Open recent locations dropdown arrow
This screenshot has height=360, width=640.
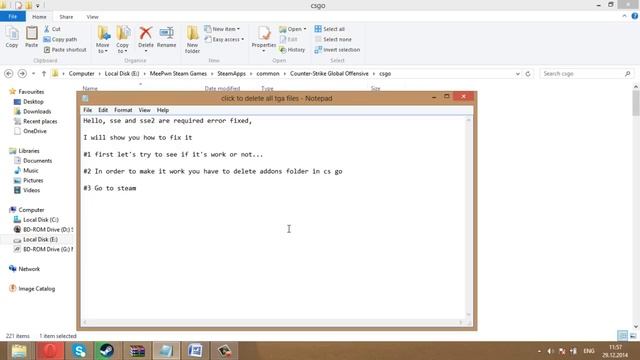[x=33, y=73]
